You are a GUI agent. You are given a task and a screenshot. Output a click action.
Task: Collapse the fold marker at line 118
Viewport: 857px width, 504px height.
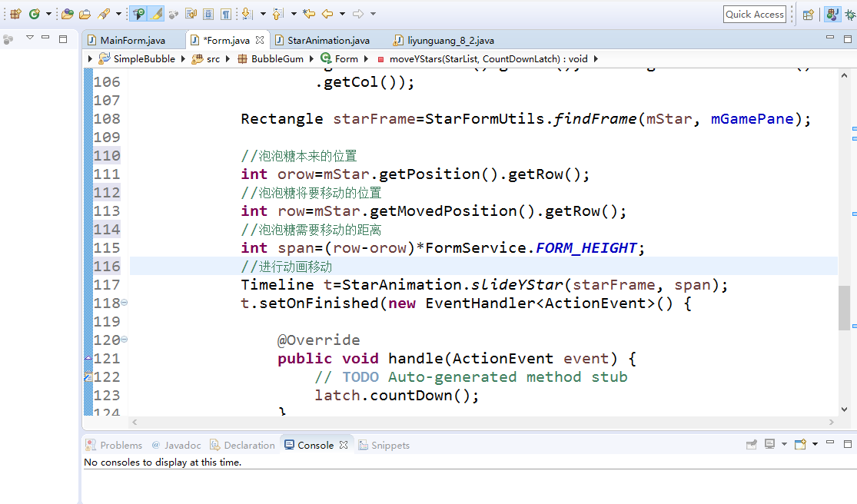tap(124, 303)
